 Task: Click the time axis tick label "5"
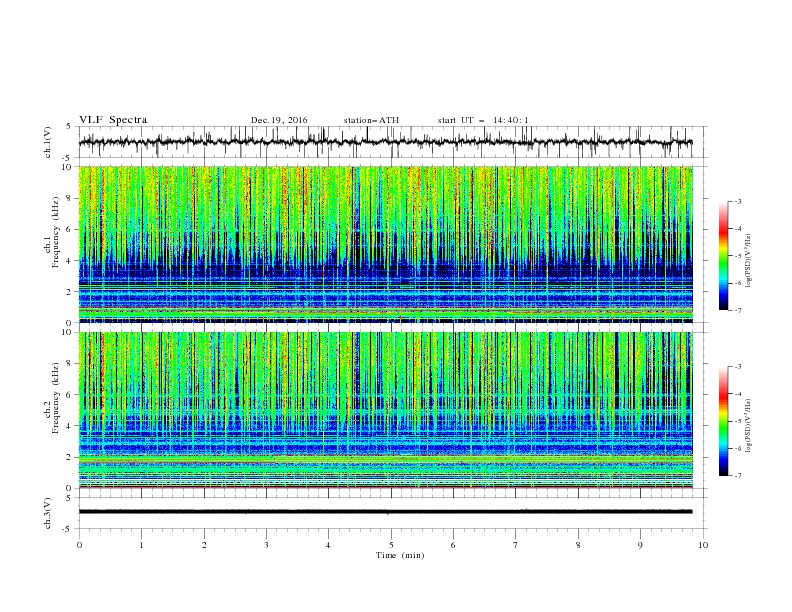[x=391, y=545]
